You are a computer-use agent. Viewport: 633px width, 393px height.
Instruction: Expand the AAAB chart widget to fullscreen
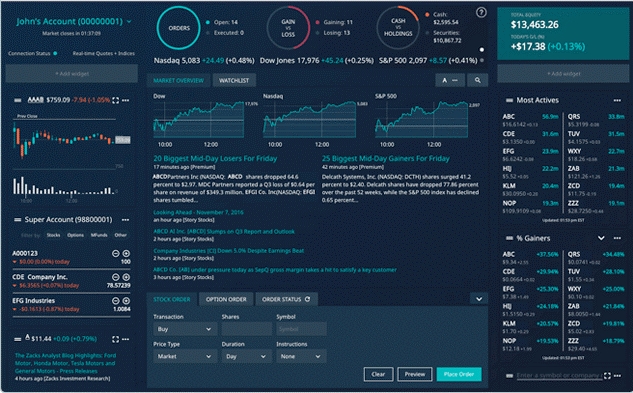(x=115, y=100)
